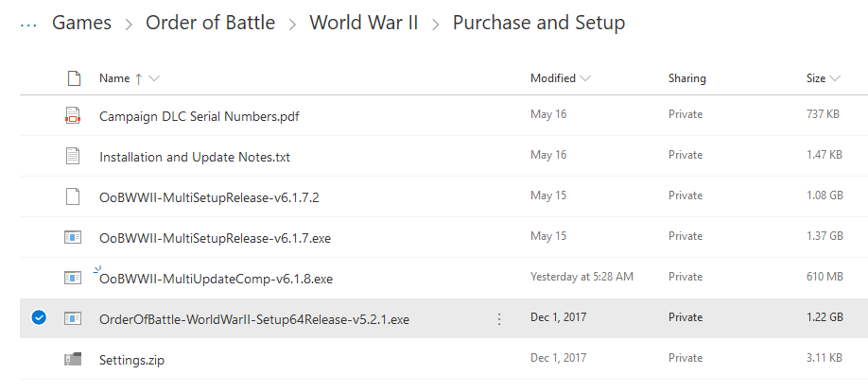Click the PDF icon for Campaign DLC Serial Numbers

coord(73,115)
